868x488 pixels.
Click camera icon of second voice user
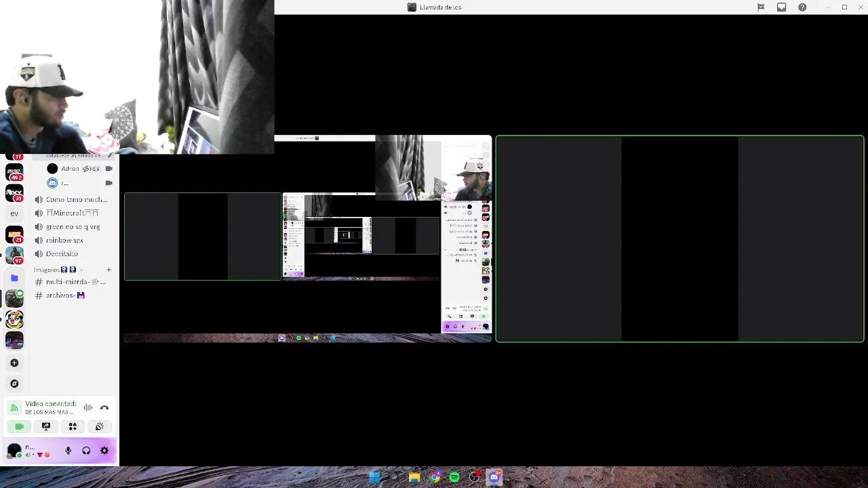(x=108, y=183)
